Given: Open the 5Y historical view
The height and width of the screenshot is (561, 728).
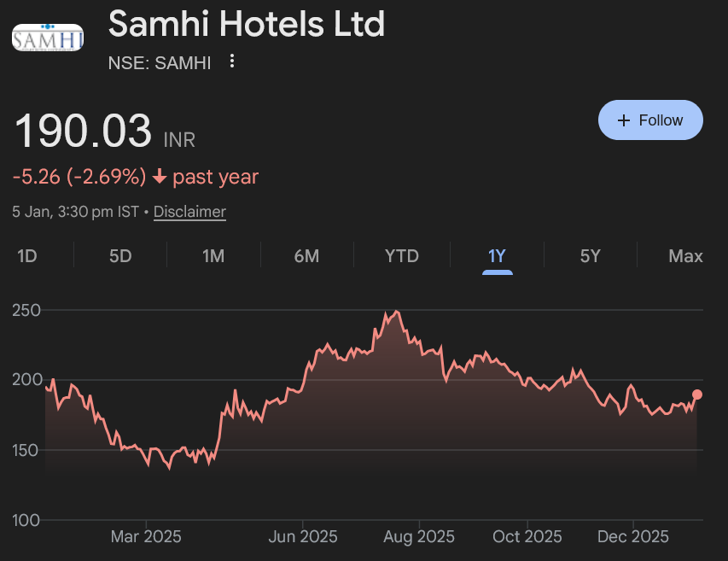Looking at the screenshot, I should pos(589,255).
